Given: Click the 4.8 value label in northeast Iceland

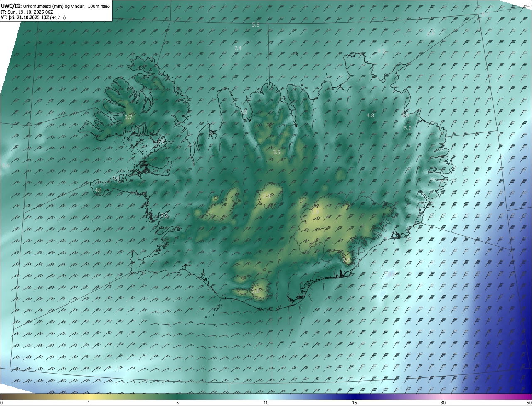Looking at the screenshot, I should point(370,116).
